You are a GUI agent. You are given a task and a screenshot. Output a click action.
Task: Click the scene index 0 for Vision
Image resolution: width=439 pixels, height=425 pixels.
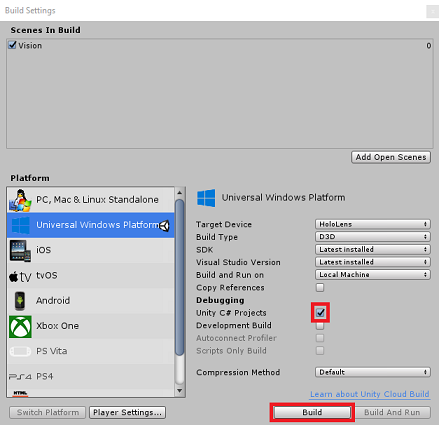coord(429,46)
